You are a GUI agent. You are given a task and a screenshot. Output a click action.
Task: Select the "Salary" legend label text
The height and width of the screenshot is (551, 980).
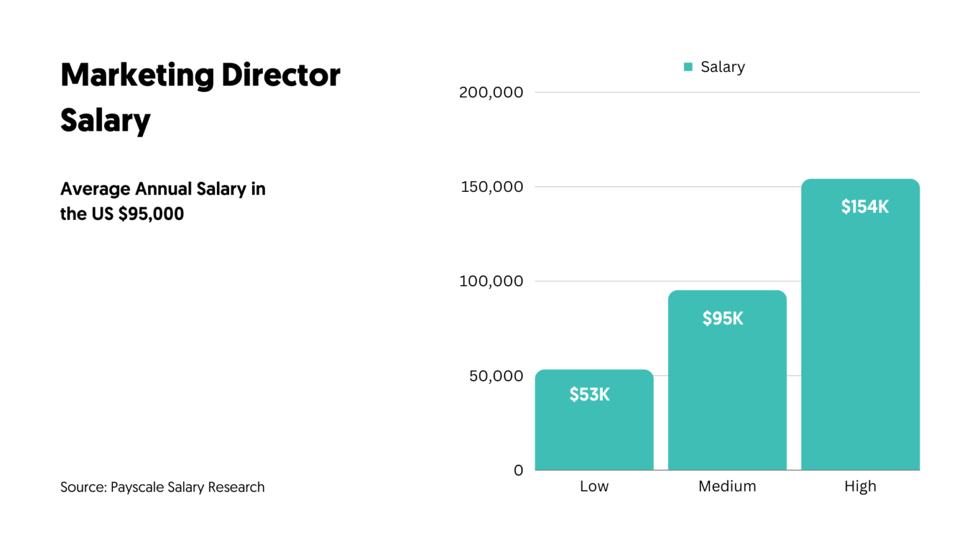coord(722,67)
